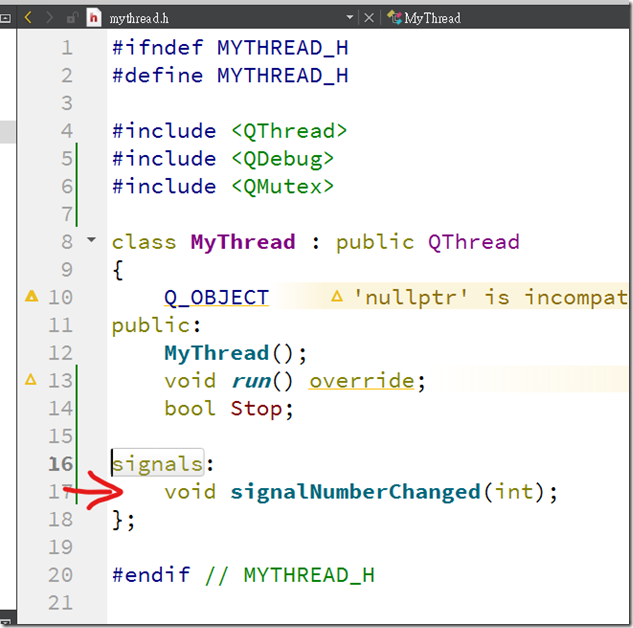Collapse the MyThread class fold arrow
Image resolution: width=633 pixels, height=628 pixels.
pos(92,239)
